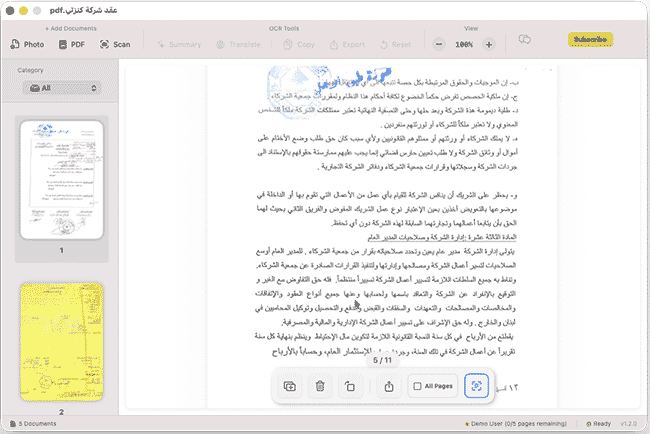The width and height of the screenshot is (650, 434).
Task: Click the share icon in floating toolbar
Action: pyautogui.click(x=388, y=386)
